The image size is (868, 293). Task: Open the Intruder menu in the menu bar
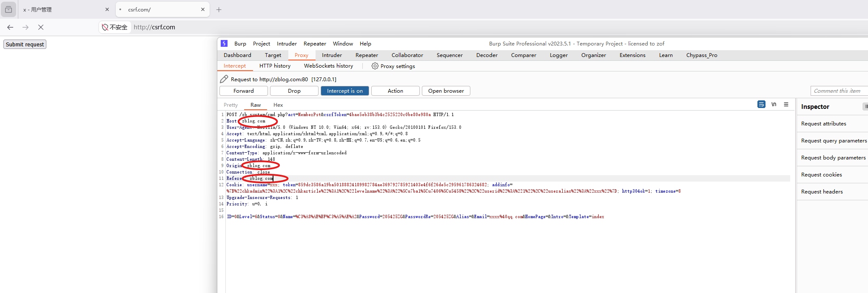click(x=287, y=44)
